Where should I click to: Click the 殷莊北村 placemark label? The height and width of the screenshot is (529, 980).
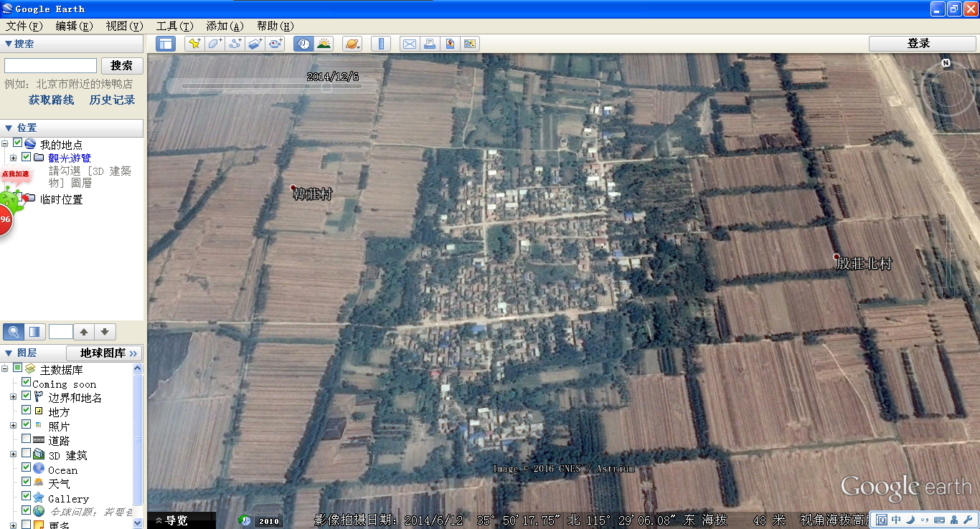(864, 263)
